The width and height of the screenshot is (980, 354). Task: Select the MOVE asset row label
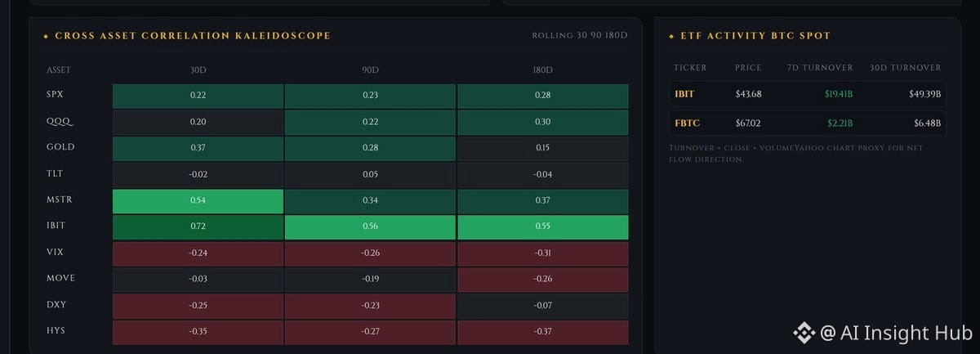point(60,278)
